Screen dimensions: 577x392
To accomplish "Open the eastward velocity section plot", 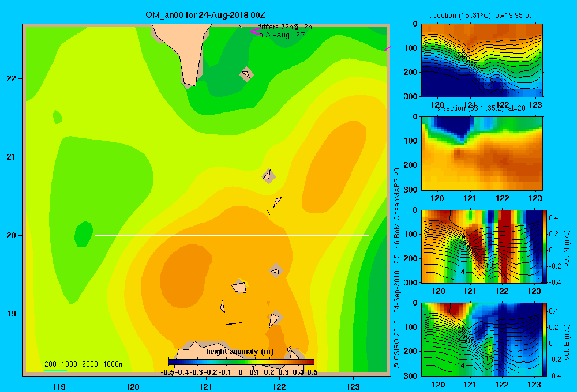I will [482, 339].
